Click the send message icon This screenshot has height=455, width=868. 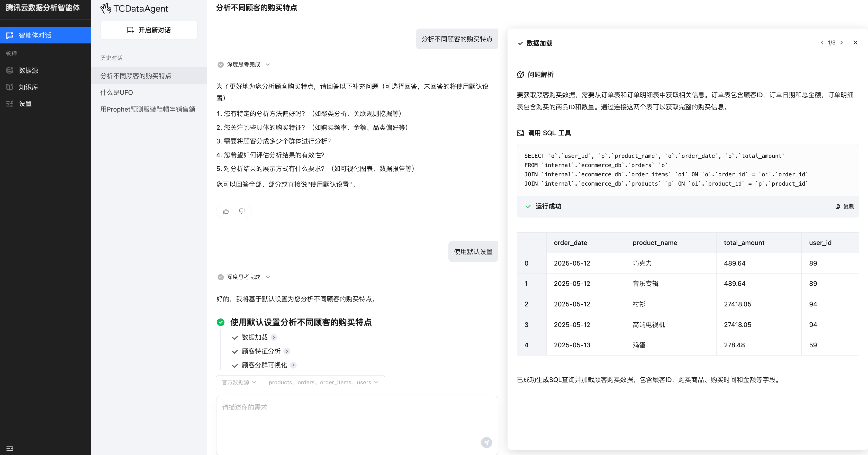(x=486, y=442)
